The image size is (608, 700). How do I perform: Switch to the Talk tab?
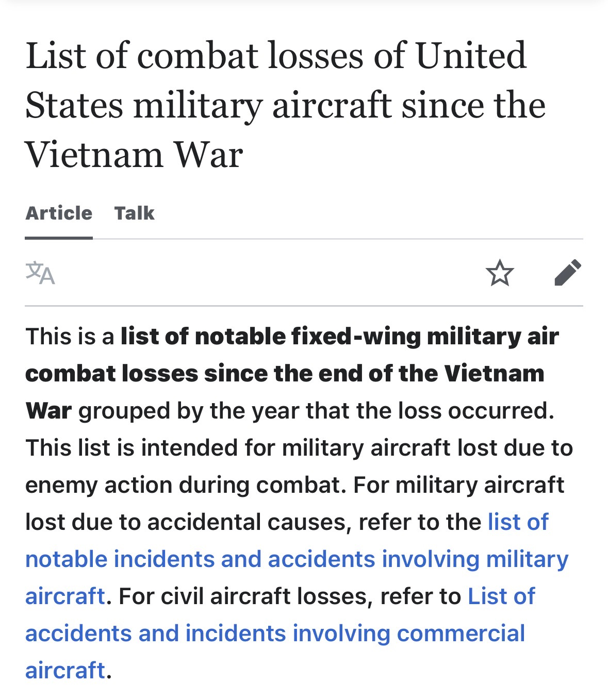pyautogui.click(x=134, y=213)
